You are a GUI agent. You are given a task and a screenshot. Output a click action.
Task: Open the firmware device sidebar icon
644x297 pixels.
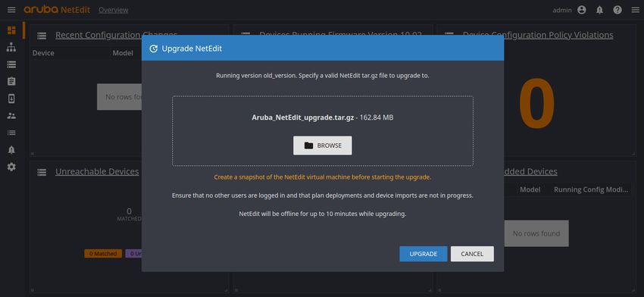coord(11,98)
